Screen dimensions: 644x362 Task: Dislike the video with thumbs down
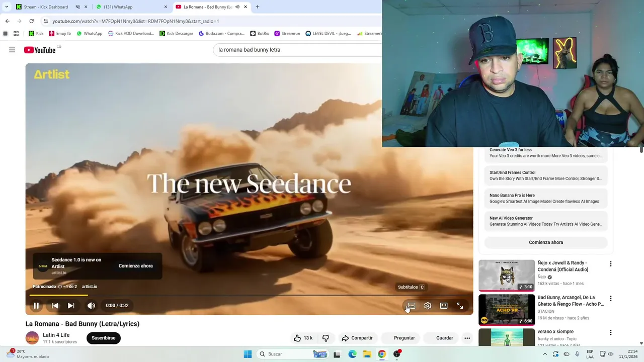326,338
